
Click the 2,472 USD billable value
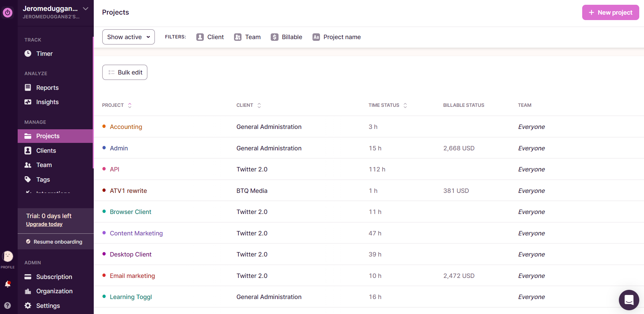[x=459, y=276]
